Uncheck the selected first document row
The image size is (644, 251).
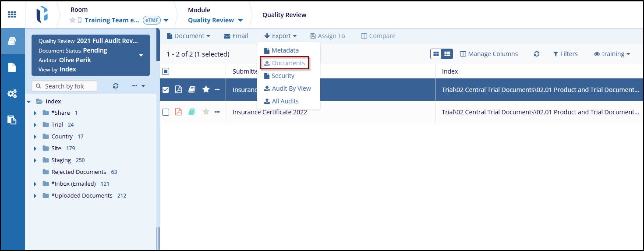pos(166,90)
